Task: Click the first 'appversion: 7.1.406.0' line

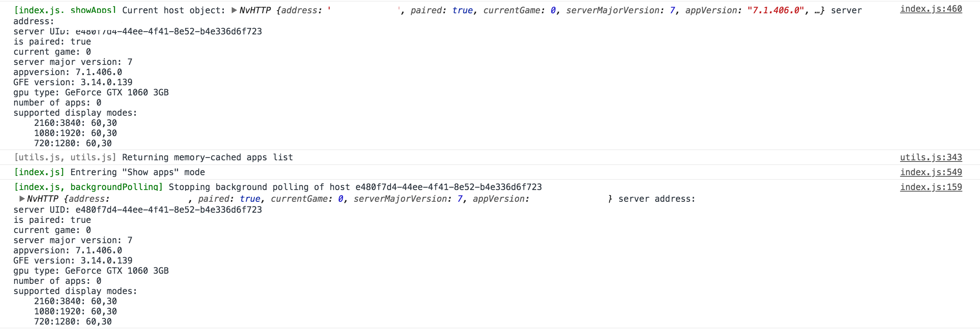Action: click(68, 72)
